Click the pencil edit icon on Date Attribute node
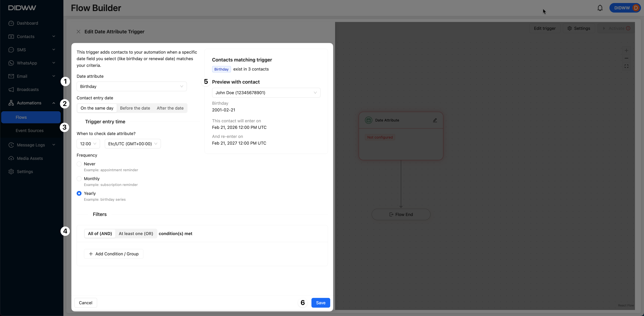The image size is (644, 316). (435, 120)
